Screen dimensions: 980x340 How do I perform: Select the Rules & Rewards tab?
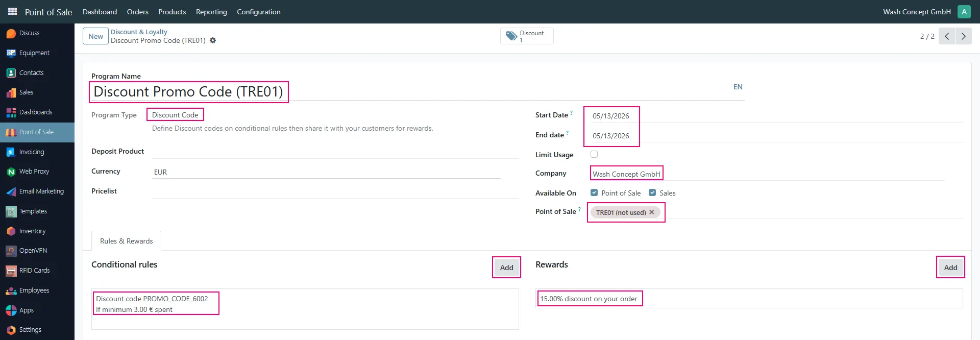click(x=126, y=241)
